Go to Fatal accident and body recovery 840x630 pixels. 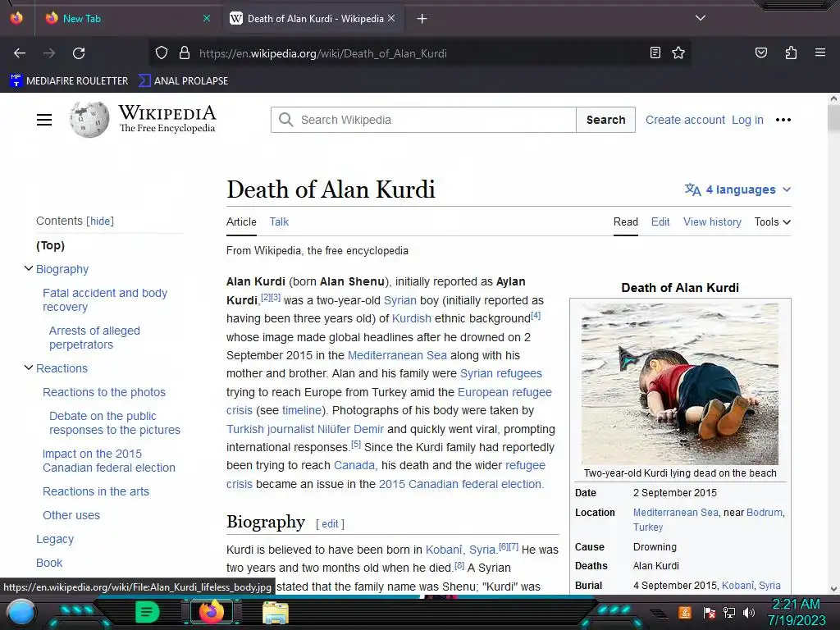105,300
